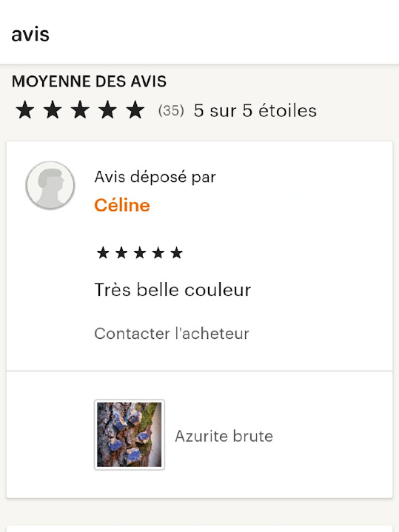Click the fourth large star in average rating
The width and height of the screenshot is (399, 532).
(107, 110)
